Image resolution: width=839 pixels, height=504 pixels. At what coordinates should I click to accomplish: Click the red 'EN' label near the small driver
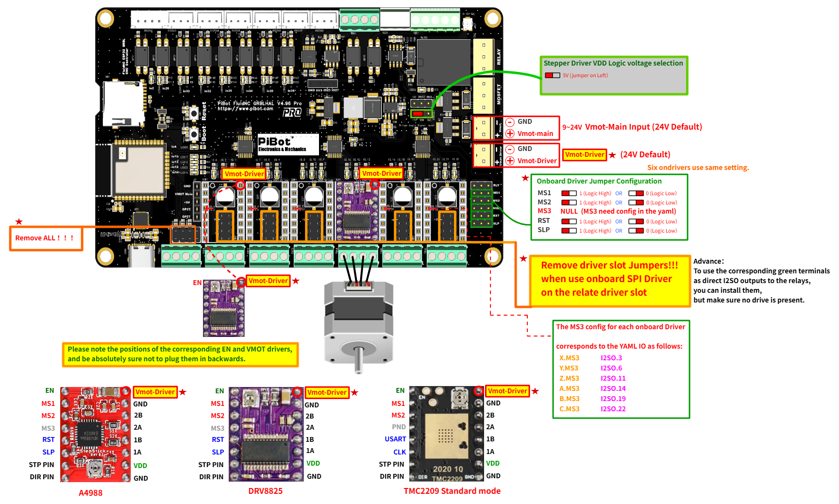[x=197, y=283]
